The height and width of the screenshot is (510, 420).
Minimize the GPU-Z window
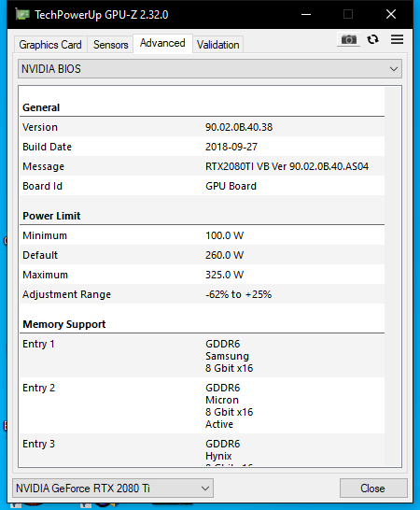(306, 14)
